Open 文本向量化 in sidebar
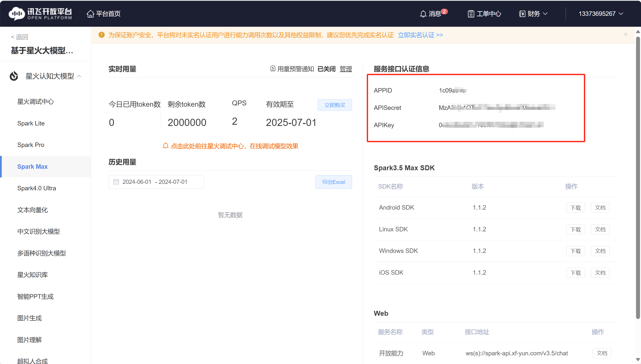The height and width of the screenshot is (364, 641). [32, 210]
